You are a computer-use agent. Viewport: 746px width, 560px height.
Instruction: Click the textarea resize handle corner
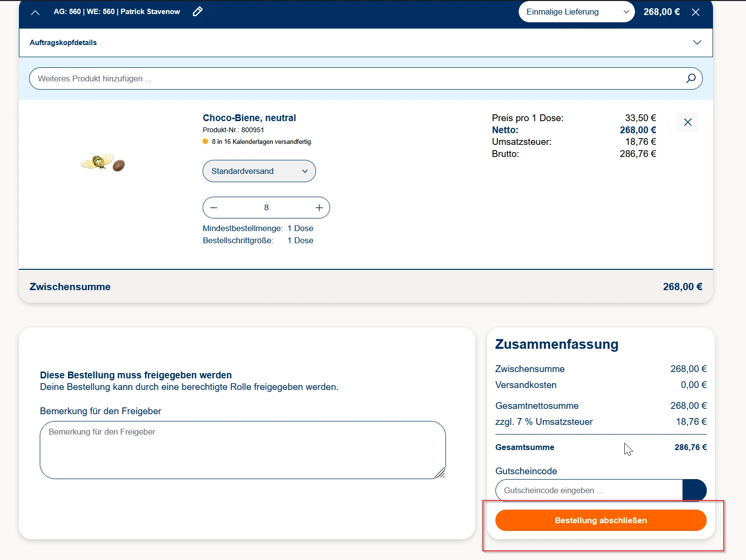[x=440, y=474]
